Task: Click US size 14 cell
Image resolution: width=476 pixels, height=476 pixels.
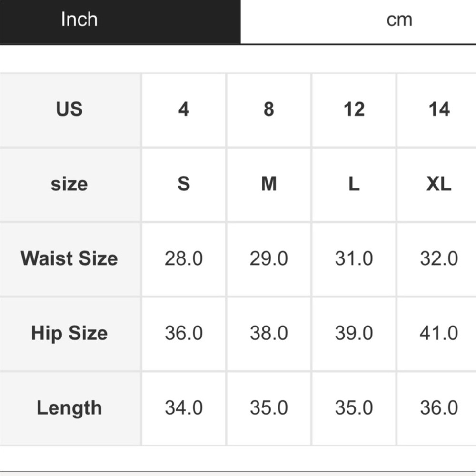Action: [x=439, y=109]
